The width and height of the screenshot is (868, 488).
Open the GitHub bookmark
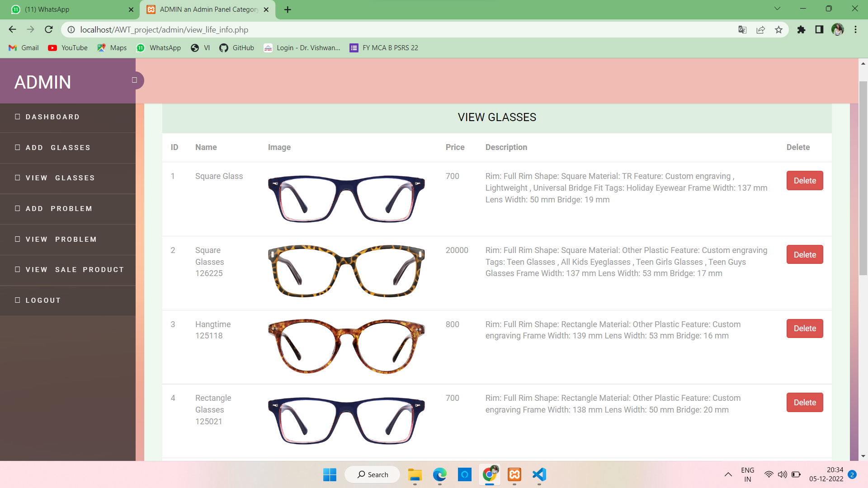(224, 48)
